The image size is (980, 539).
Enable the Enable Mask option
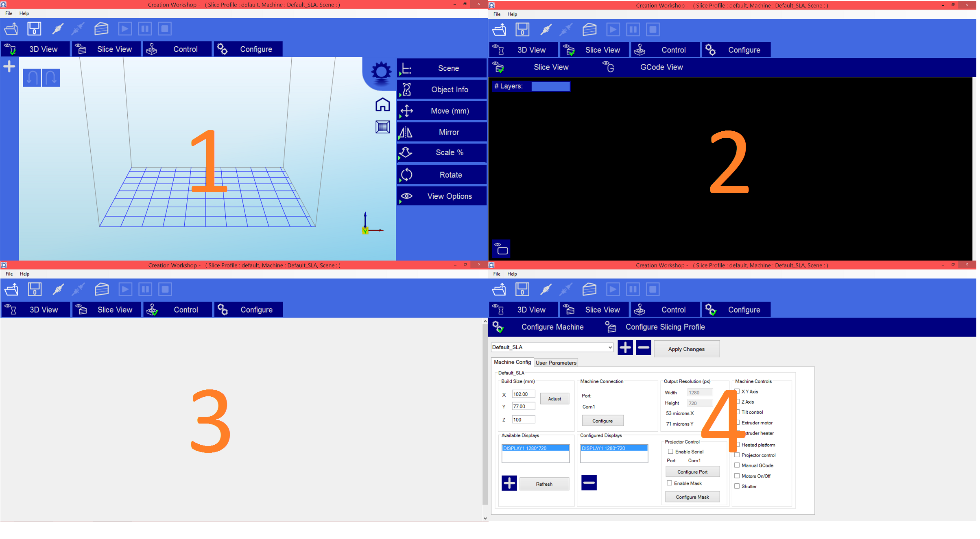coord(669,482)
